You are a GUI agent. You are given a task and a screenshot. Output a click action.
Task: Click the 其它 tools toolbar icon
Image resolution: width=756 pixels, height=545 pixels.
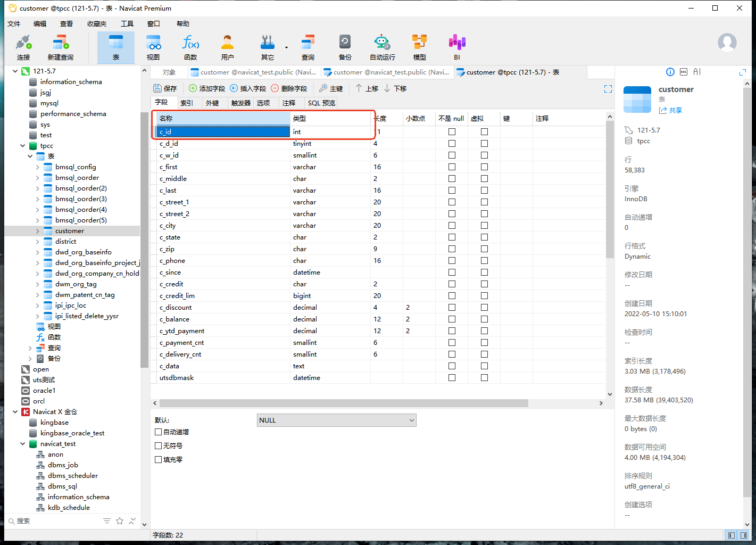click(268, 47)
